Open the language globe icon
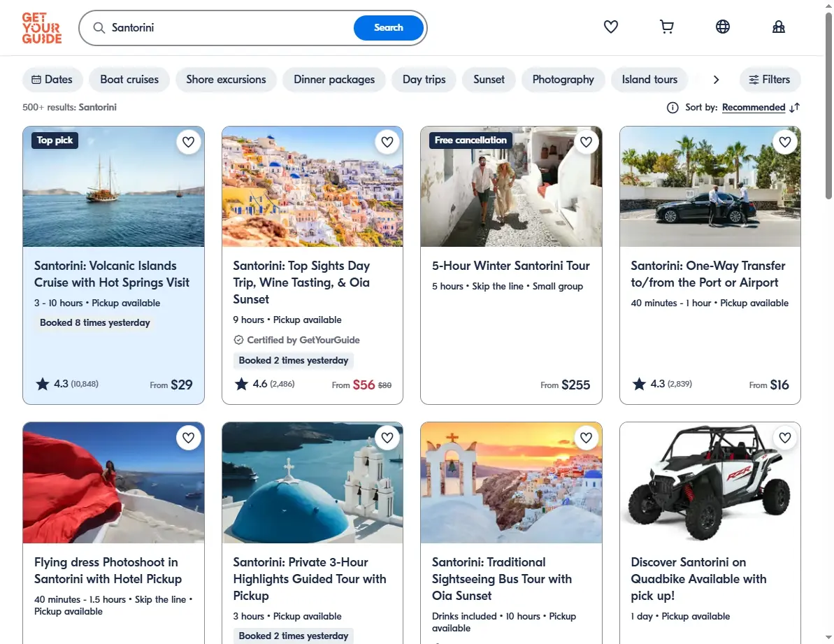This screenshot has width=834, height=644. 722,27
